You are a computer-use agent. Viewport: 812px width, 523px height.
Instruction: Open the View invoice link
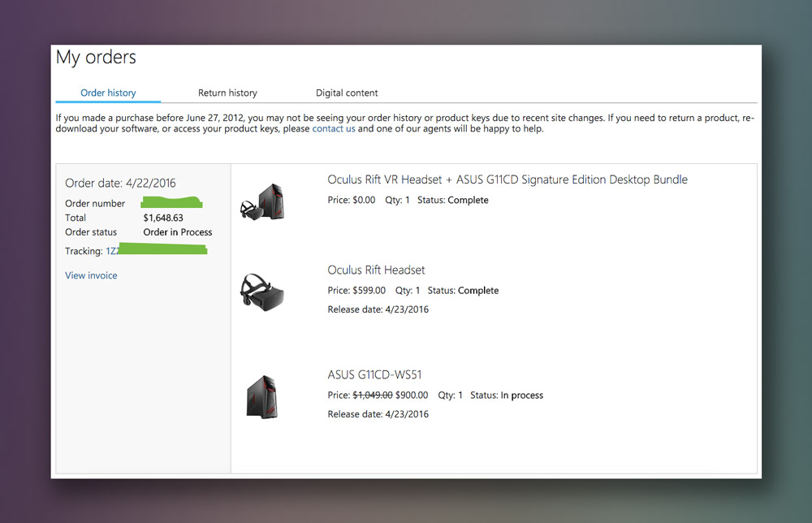tap(91, 275)
